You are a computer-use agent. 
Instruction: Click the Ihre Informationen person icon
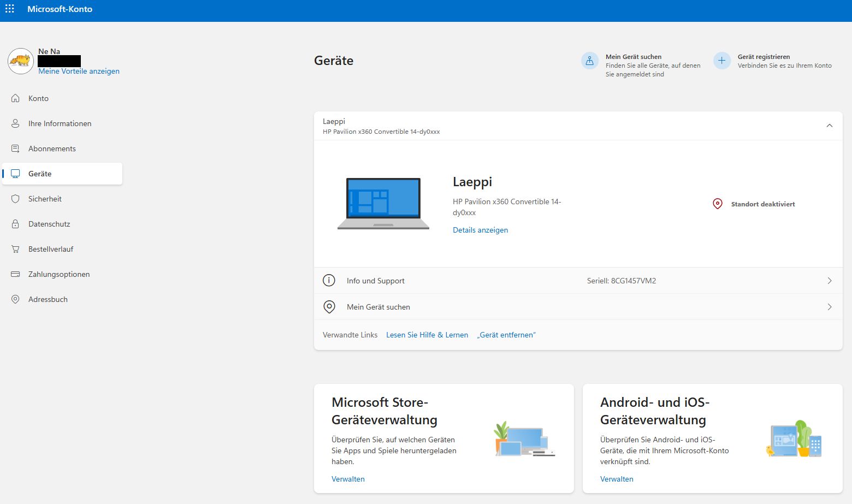click(x=15, y=123)
